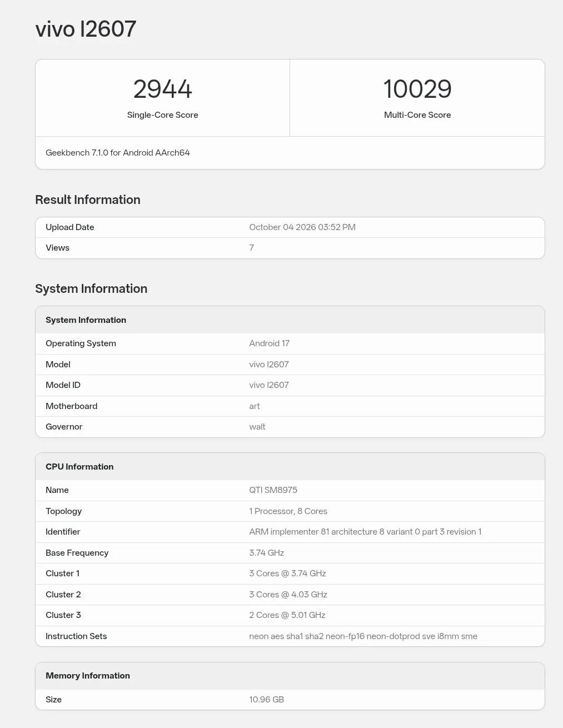
Task: Click the Cluster 3 label
Action: (x=63, y=615)
